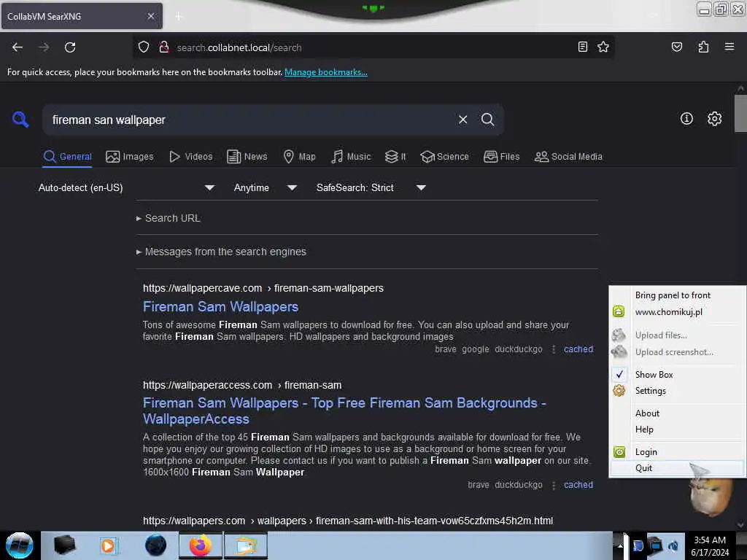The width and height of the screenshot is (747, 560).
Task: Click the search.collabnet.local address bar
Action: pyautogui.click(x=374, y=47)
